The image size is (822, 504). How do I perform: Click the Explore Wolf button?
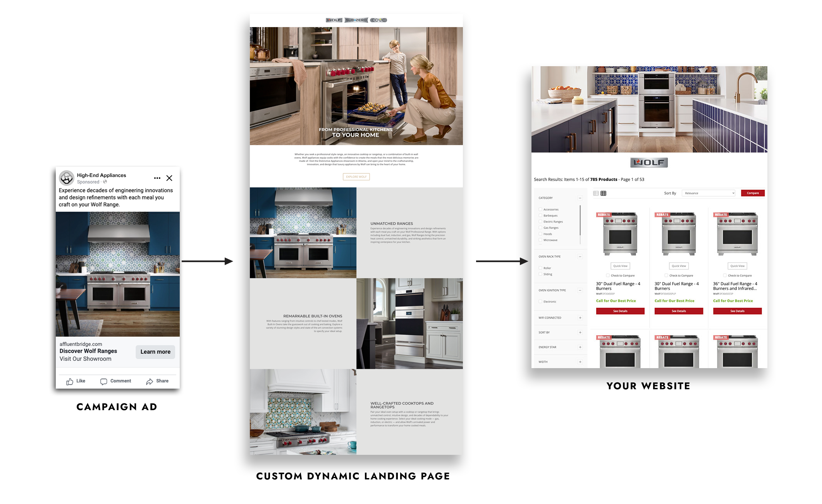click(356, 177)
